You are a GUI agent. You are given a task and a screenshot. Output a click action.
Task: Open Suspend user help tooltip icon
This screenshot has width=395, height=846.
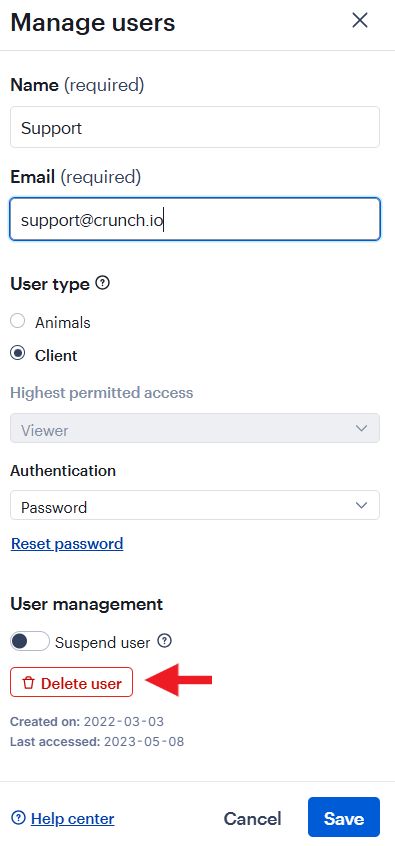[165, 641]
